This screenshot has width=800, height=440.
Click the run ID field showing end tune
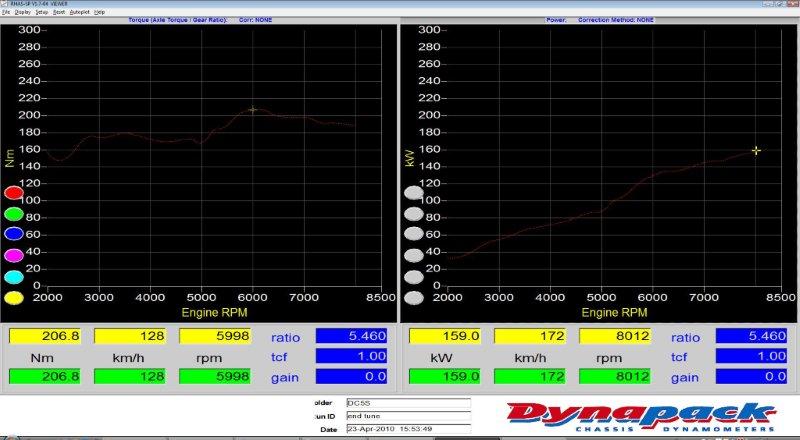point(407,416)
